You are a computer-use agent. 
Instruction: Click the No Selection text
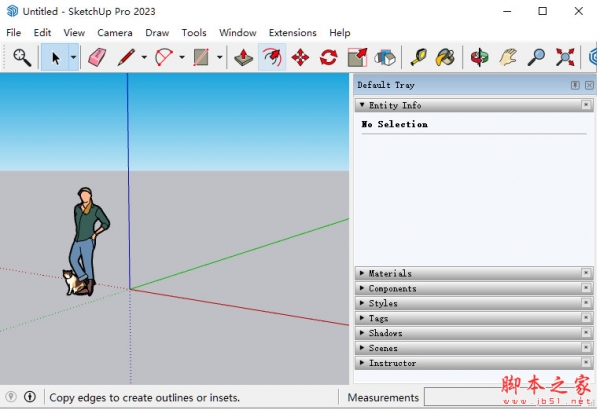point(395,124)
